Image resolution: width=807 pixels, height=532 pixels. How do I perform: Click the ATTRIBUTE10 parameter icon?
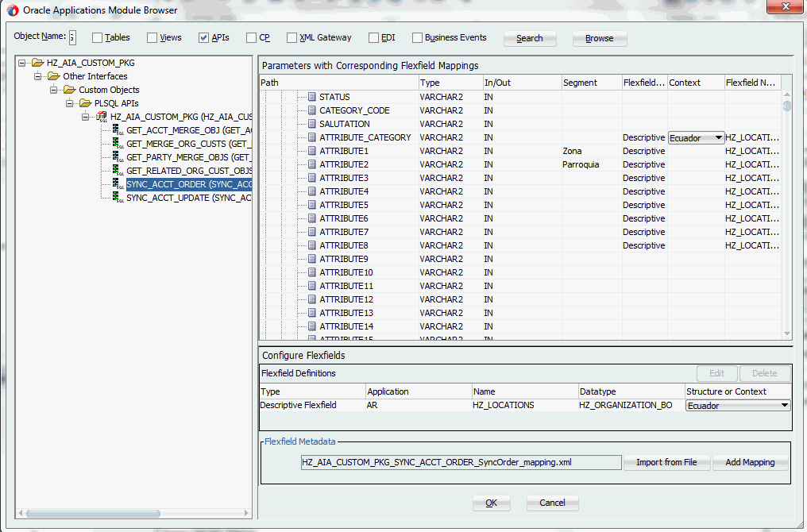(312, 272)
